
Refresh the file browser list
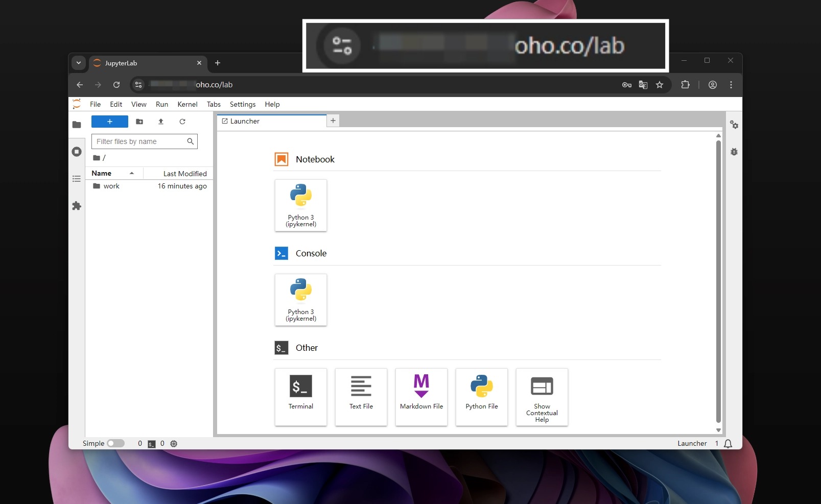(182, 122)
